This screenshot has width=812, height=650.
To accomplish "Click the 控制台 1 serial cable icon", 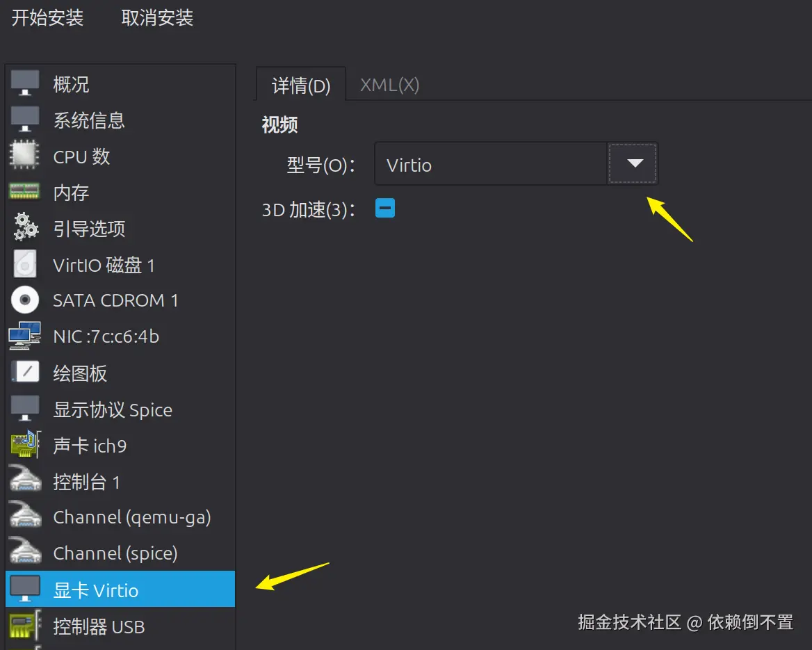I will [x=25, y=479].
